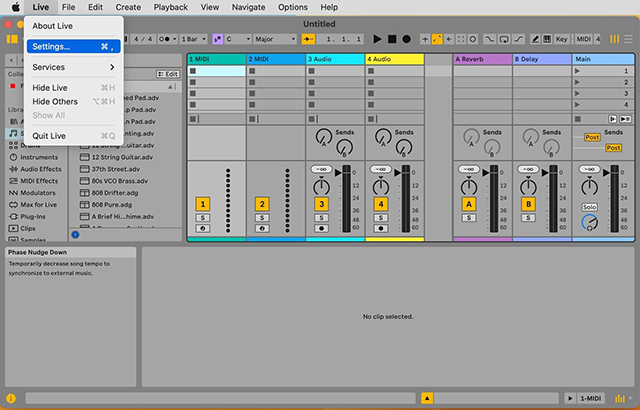This screenshot has height=410, width=640.
Task: Open the Create menu
Action: click(128, 7)
